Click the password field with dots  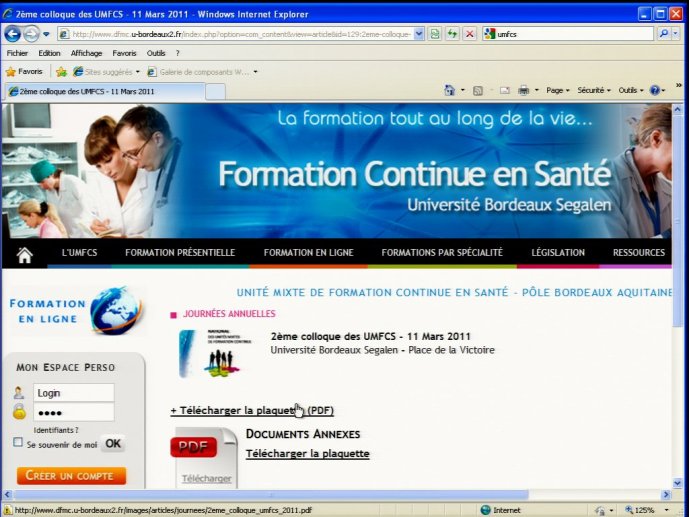coord(73,412)
